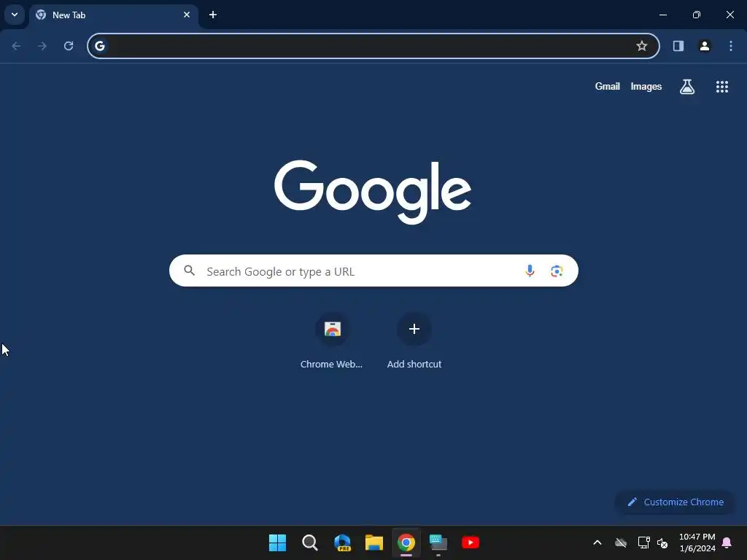
Task: Select the New Tab tab
Action: [x=114, y=15]
